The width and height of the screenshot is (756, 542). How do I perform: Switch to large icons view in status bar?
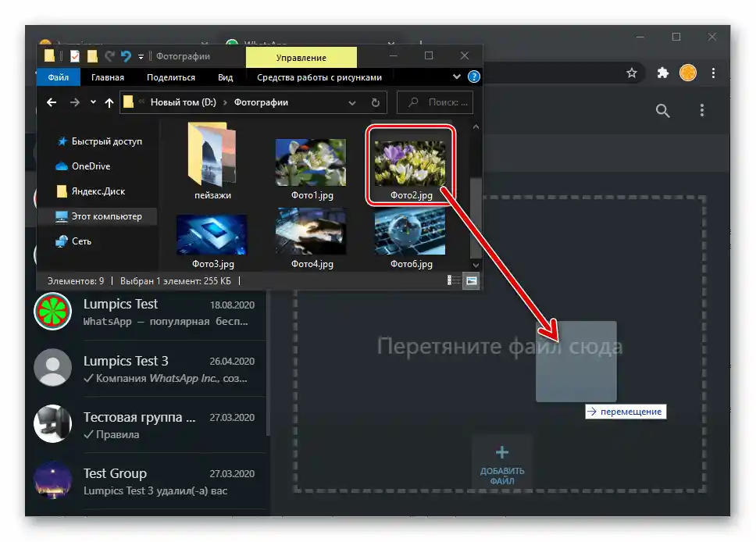pos(471,280)
